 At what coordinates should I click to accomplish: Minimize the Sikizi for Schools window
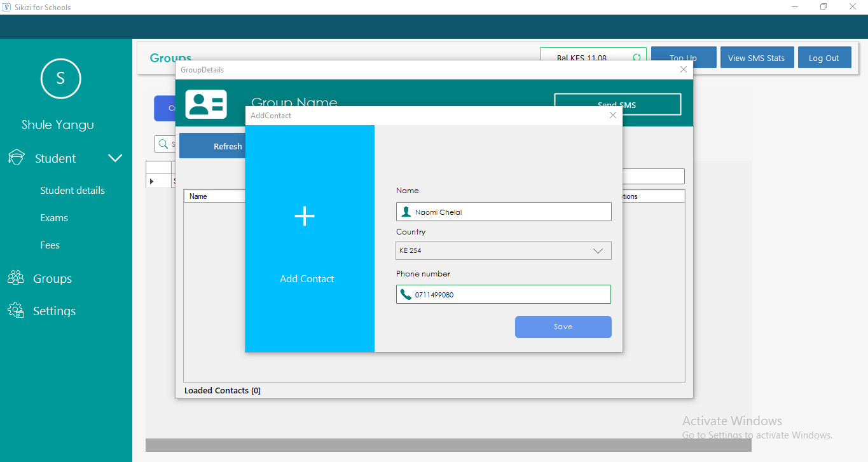click(795, 7)
